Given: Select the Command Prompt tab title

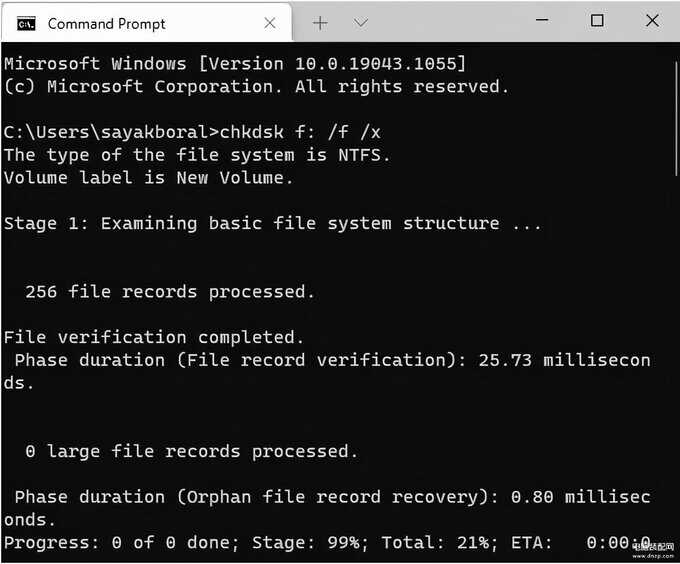Looking at the screenshot, I should click(x=106, y=24).
